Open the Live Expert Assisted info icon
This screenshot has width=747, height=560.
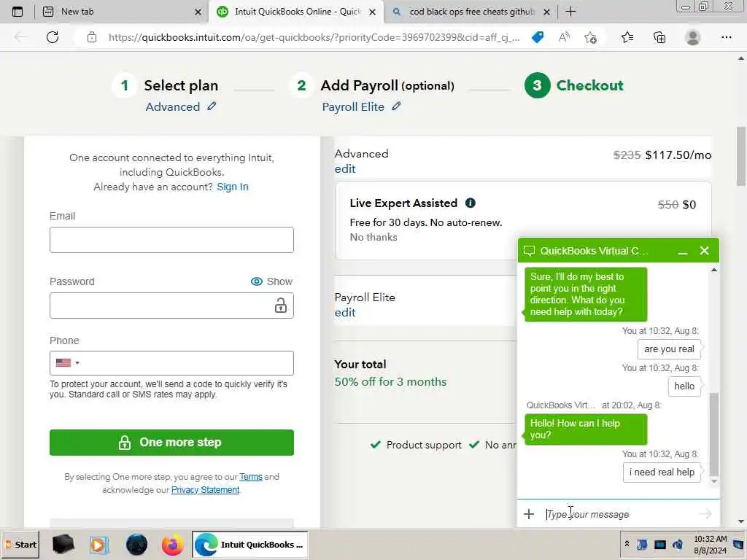[471, 203]
